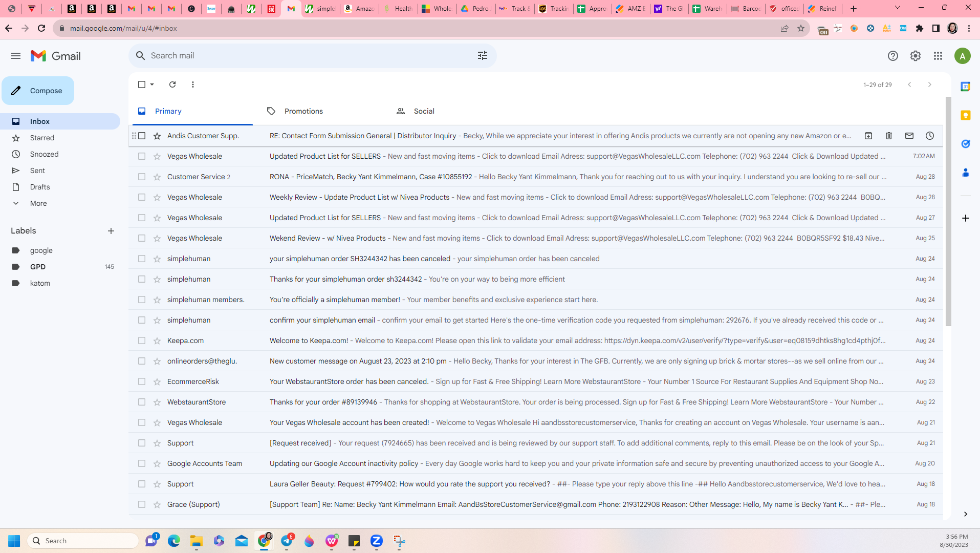980x553 pixels.
Task: Open Google Calendar side panel
Action: pos(966,87)
